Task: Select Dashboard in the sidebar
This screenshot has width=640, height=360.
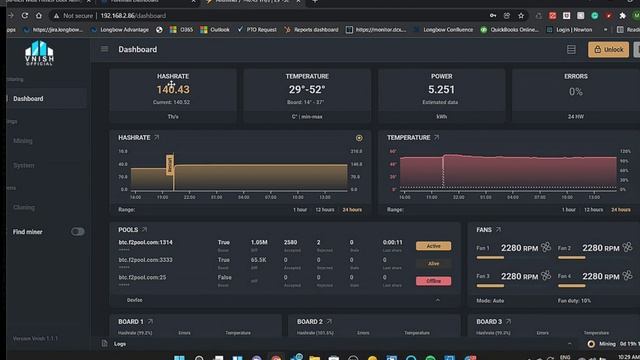Action: [x=47, y=99]
